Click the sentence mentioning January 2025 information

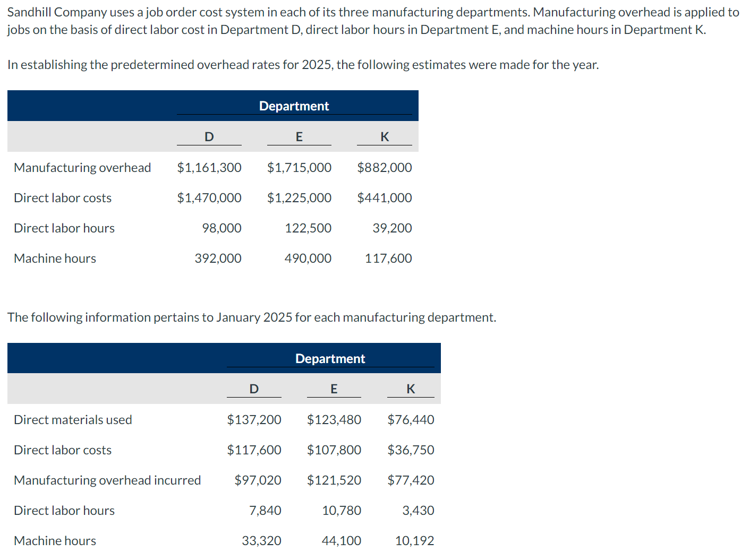pos(252,317)
